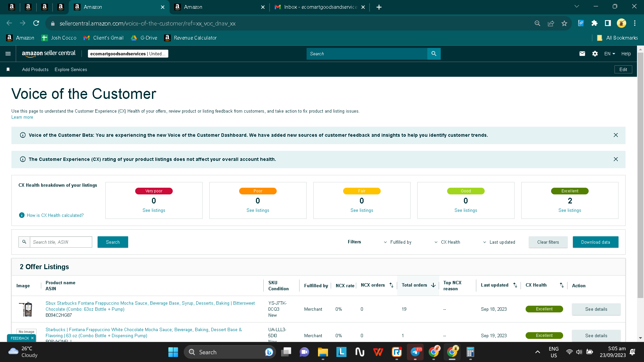Sort by CX Health column arrows

point(562,285)
